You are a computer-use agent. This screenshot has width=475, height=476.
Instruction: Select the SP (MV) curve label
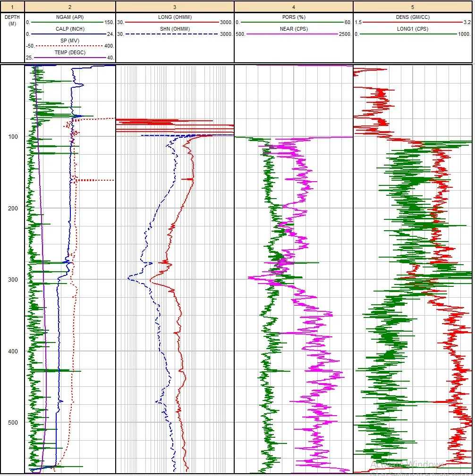pos(70,41)
